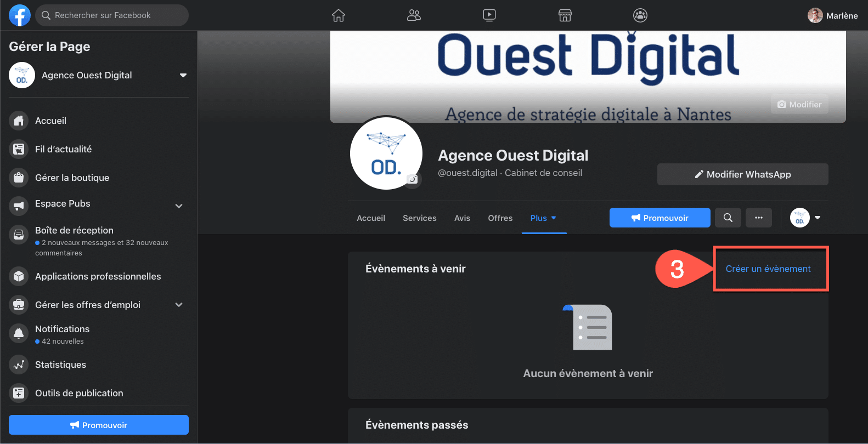Select the Avis tab
This screenshot has height=444, width=868.
coord(462,218)
